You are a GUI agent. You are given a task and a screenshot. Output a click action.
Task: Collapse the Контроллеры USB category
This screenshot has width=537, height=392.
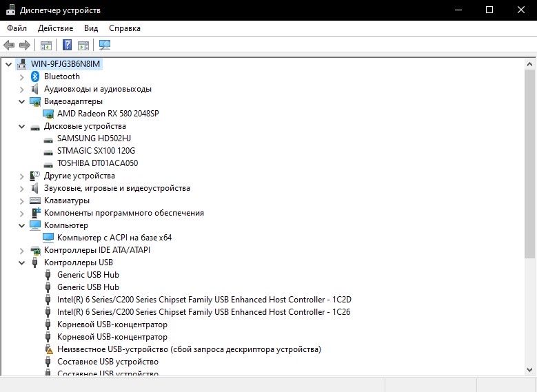pyautogui.click(x=22, y=262)
